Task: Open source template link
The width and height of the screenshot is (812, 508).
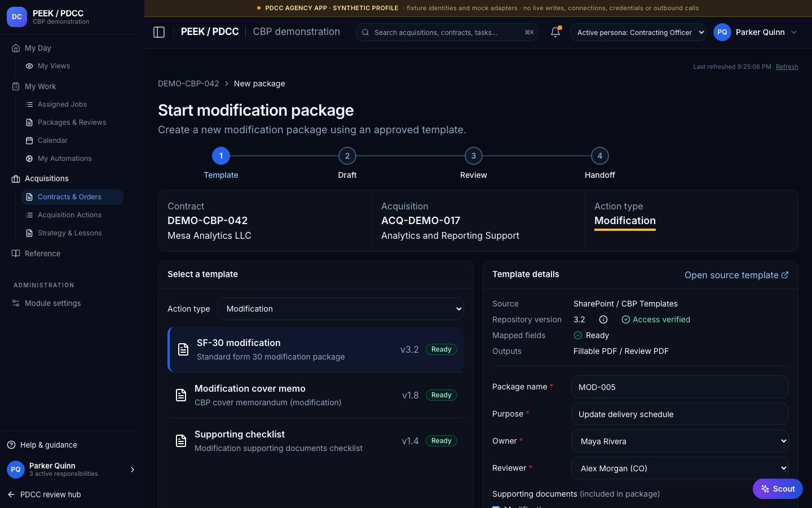Action: pyautogui.click(x=736, y=275)
